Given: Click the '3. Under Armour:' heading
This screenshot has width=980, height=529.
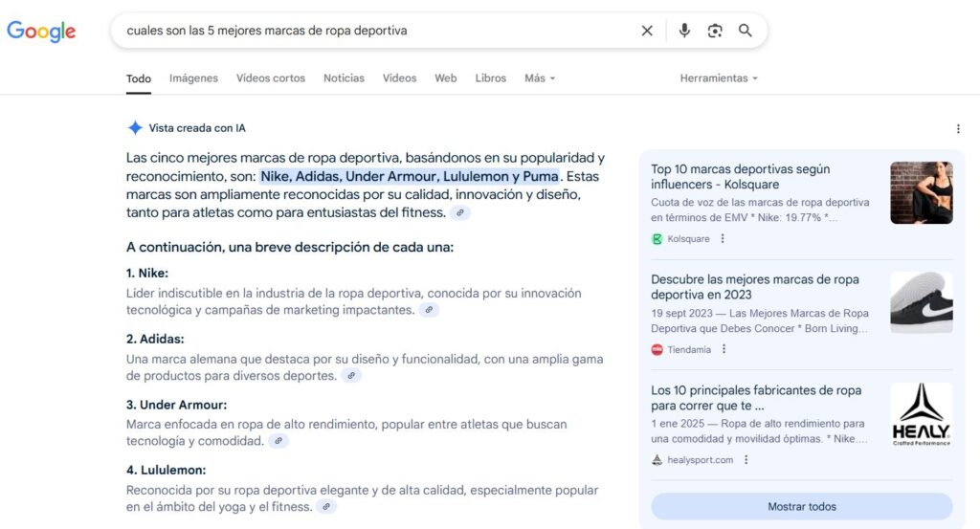Looking at the screenshot, I should [x=176, y=405].
